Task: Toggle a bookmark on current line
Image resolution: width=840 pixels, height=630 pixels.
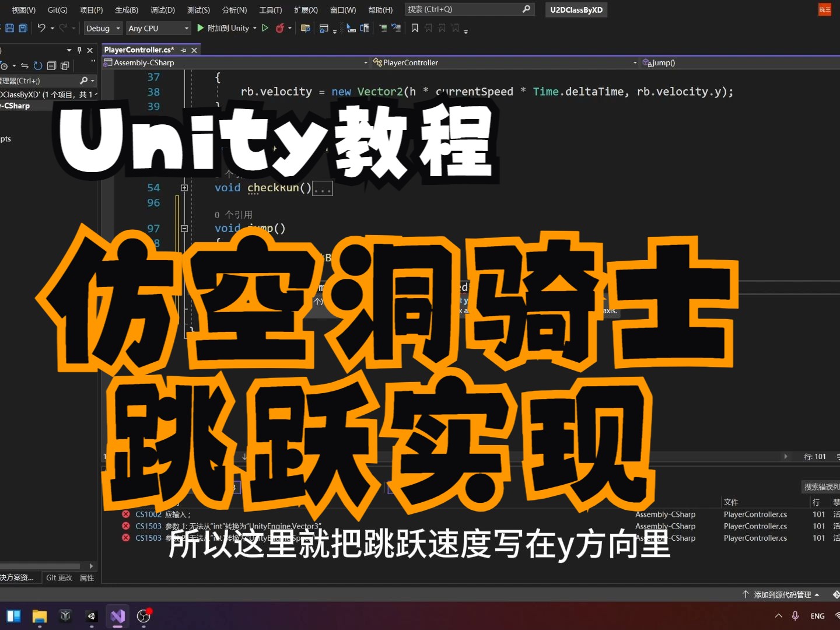Action: (x=415, y=28)
